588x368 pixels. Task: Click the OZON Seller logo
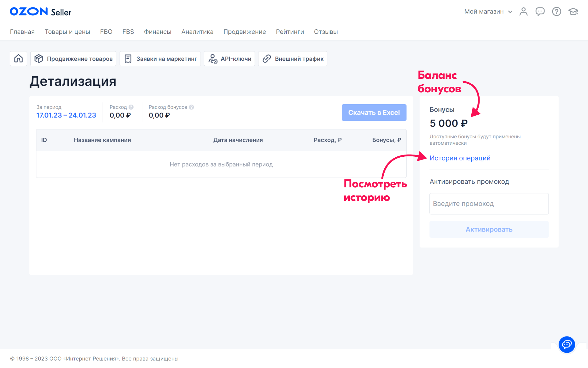tap(40, 12)
